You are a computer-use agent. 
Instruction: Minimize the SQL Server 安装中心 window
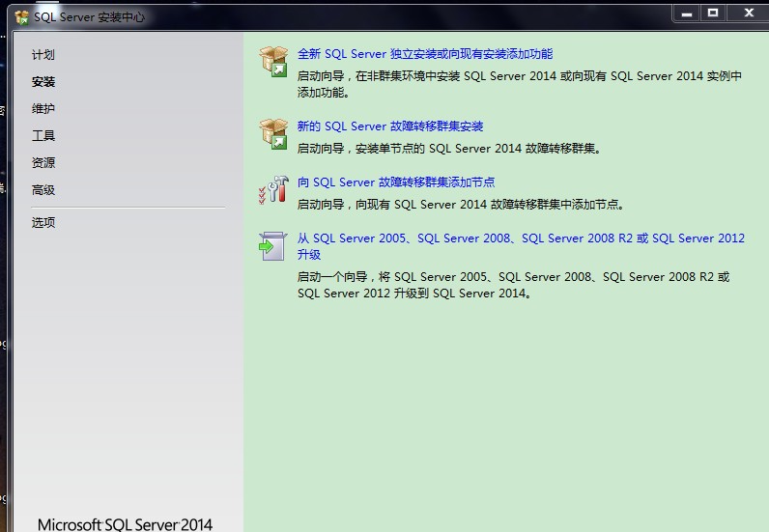[687, 14]
